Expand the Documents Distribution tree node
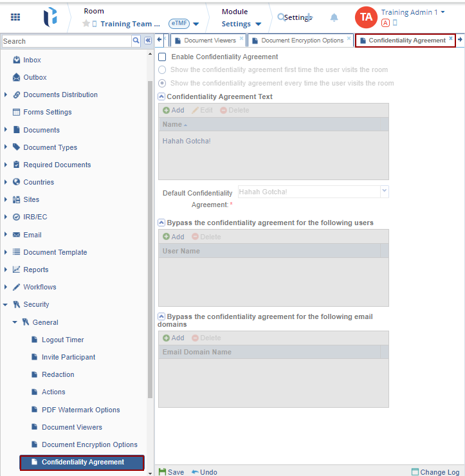Screen dimensions: 465x476 point(6,95)
